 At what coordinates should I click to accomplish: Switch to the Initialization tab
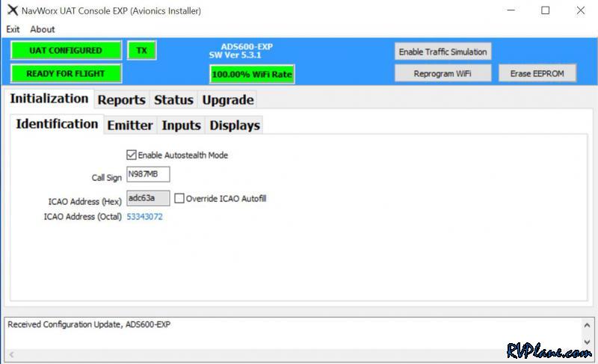click(x=49, y=99)
